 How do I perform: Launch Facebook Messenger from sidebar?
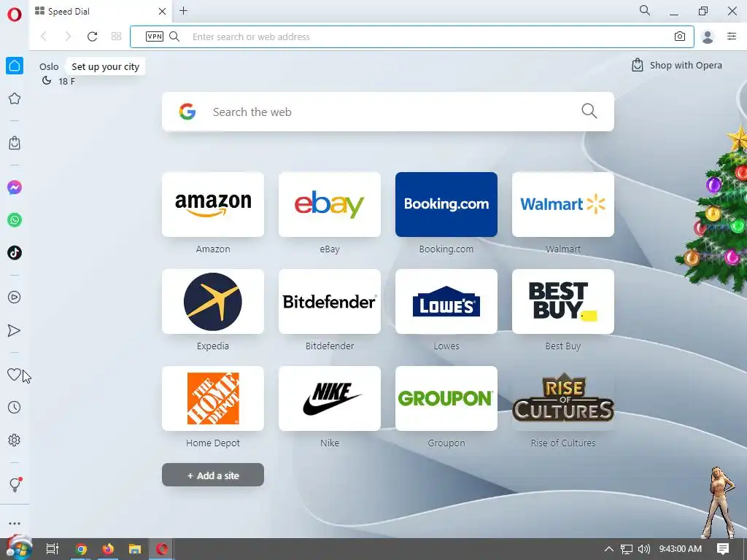tap(15, 187)
